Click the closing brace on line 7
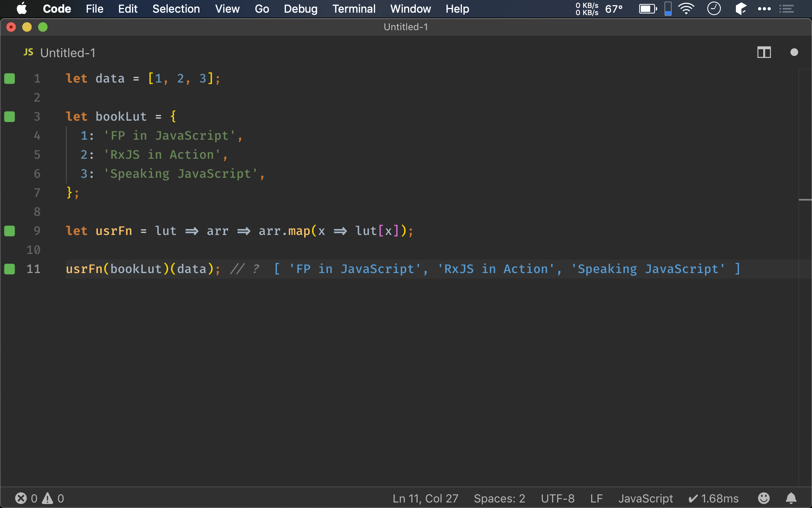This screenshot has height=508, width=812. pos(69,193)
